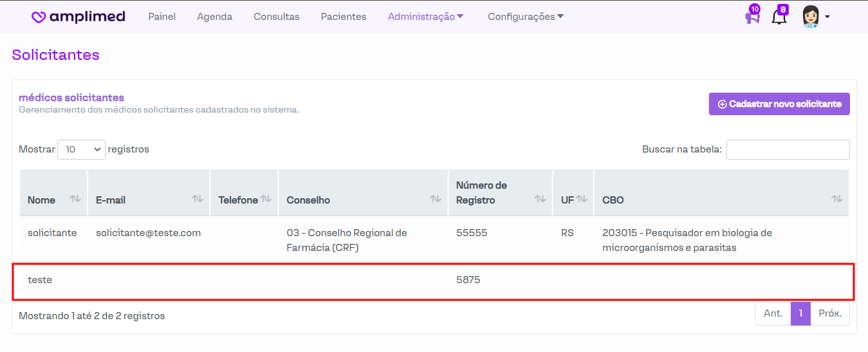This screenshot has width=868, height=352.
Task: Click the Amplimed heart logo
Action: coord(39,17)
